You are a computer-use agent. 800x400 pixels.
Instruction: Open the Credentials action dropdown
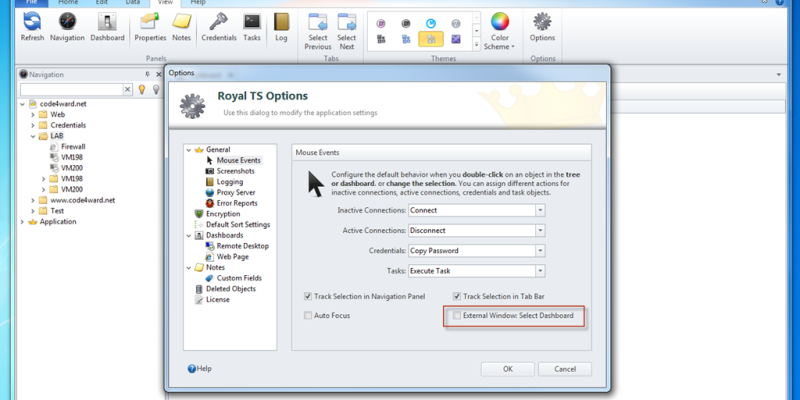click(x=539, y=250)
